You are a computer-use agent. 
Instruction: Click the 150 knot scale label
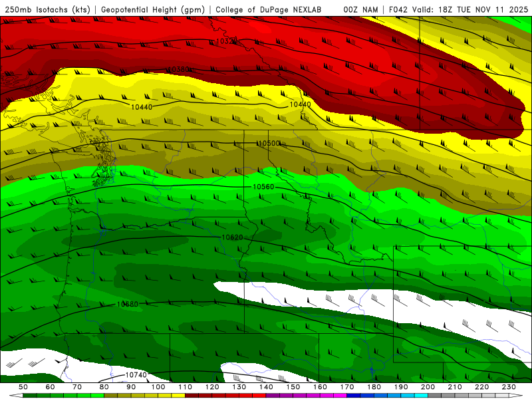[293, 387]
